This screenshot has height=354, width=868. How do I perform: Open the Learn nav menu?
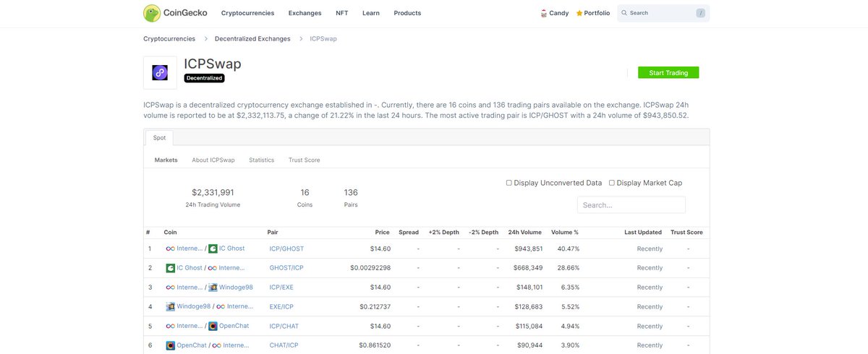click(x=371, y=13)
